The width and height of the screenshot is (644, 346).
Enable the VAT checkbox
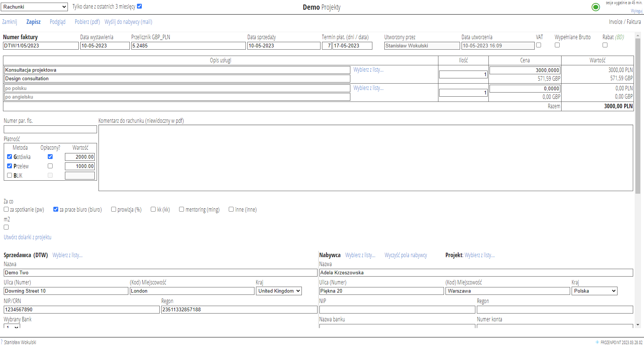point(538,45)
